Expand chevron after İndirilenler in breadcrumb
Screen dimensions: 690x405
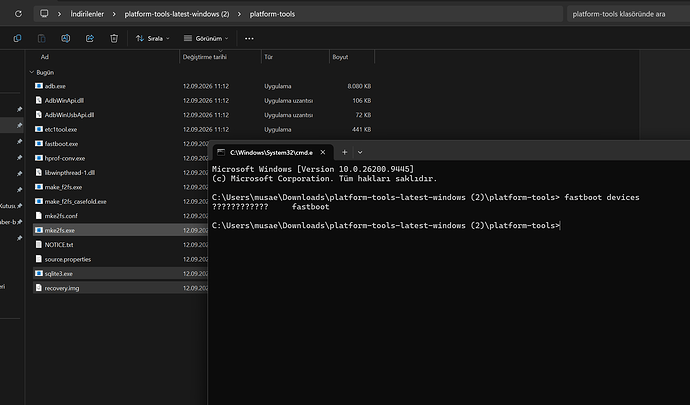[114, 14]
